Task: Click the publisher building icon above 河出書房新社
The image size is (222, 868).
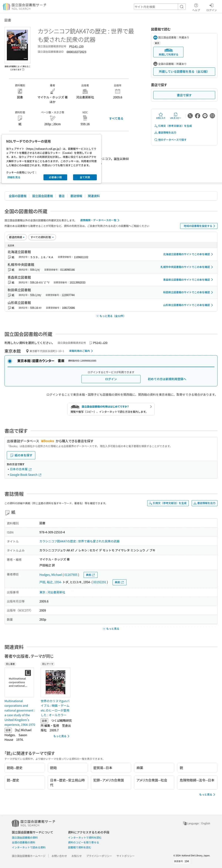Action: click(x=85, y=91)
